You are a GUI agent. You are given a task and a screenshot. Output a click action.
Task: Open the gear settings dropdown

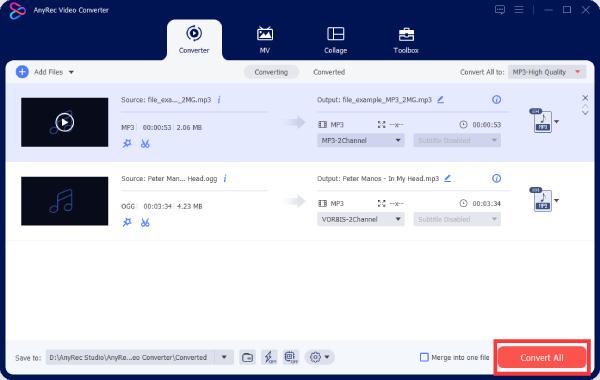tap(320, 357)
